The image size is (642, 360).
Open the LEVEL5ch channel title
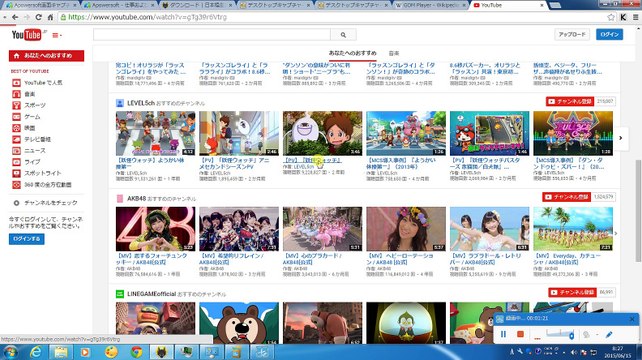141,103
